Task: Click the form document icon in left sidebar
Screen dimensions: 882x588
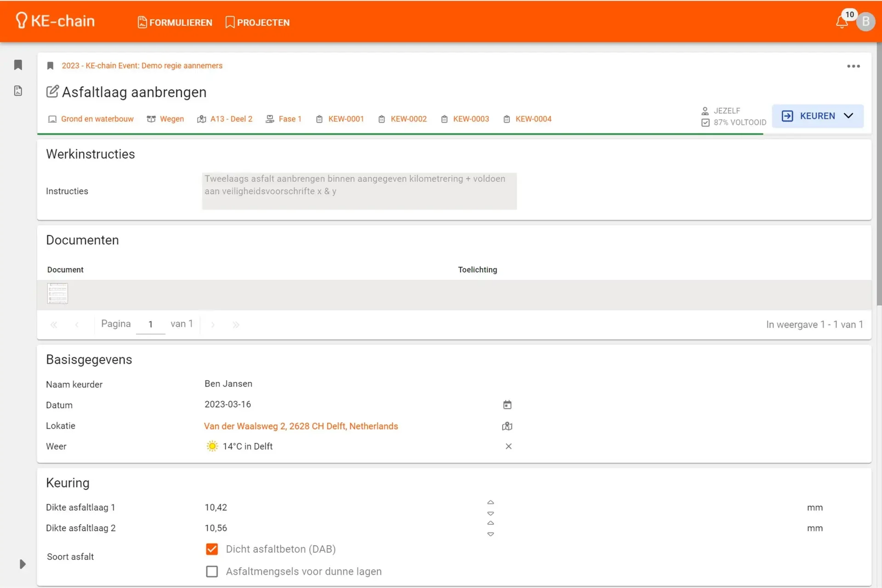Action: [x=18, y=91]
